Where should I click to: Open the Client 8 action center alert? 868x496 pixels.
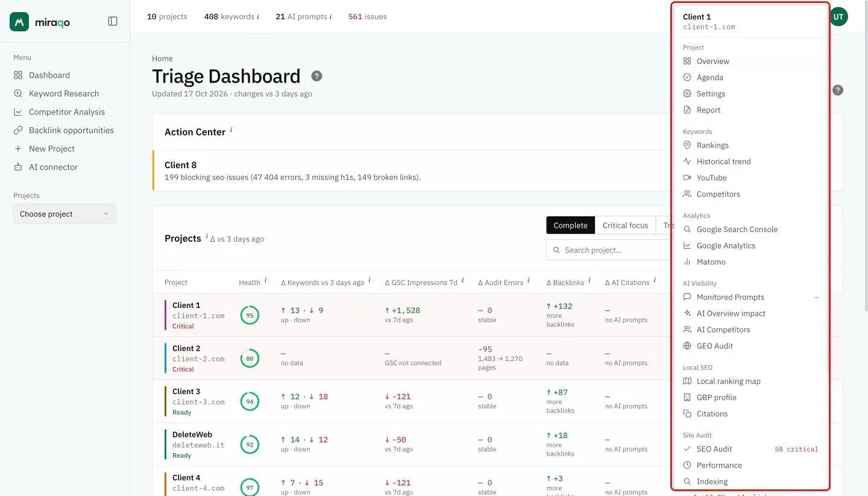tap(412, 171)
